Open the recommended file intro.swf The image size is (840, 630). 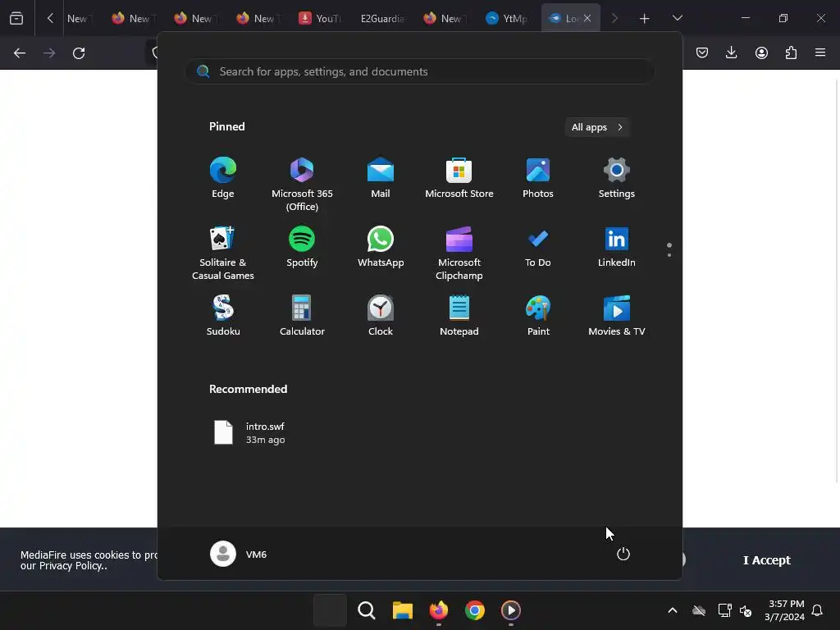[249, 432]
